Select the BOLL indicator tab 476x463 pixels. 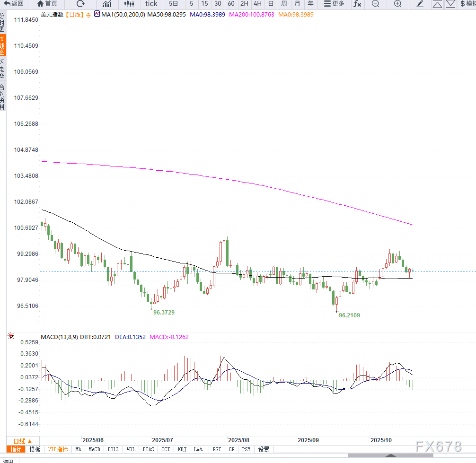coord(113,449)
